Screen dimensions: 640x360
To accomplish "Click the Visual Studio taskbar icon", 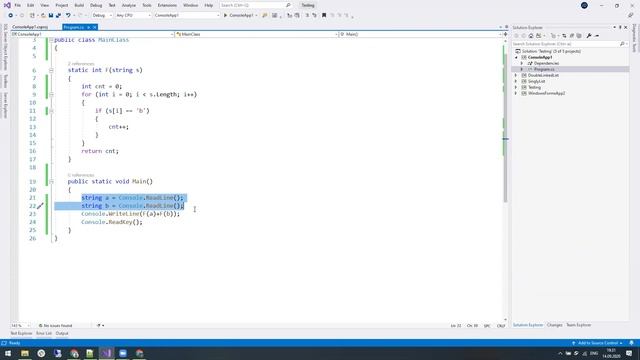I will [x=107, y=353].
